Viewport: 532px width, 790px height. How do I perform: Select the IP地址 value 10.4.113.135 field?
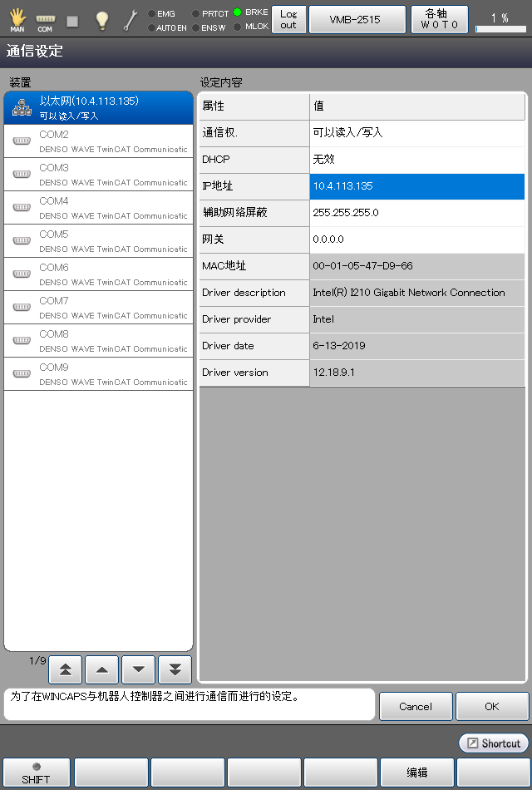[417, 186]
